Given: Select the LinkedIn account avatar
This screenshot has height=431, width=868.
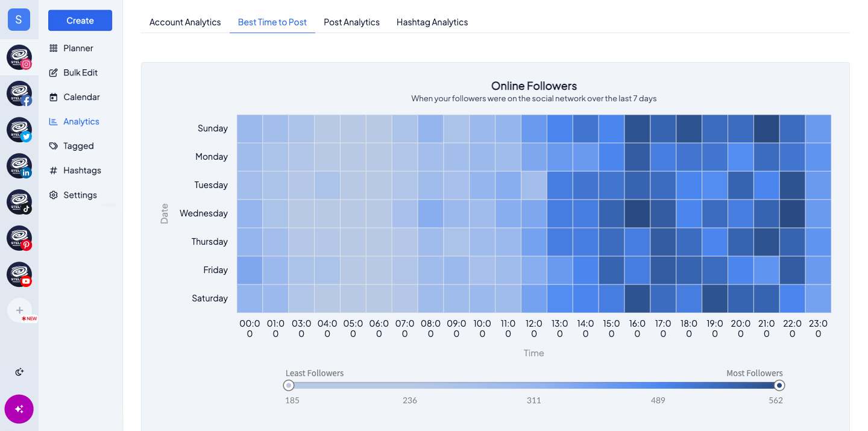Looking at the screenshot, I should coord(19,166).
